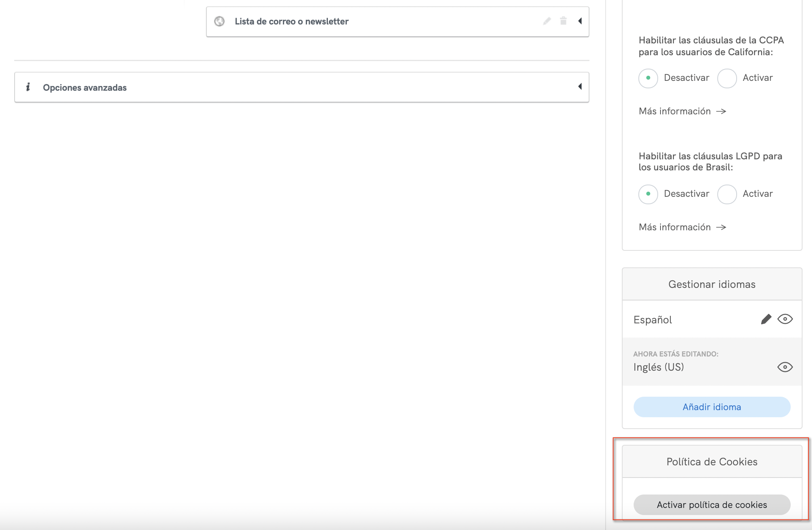Expand Opciones avanzadas section arrow

pos(580,87)
